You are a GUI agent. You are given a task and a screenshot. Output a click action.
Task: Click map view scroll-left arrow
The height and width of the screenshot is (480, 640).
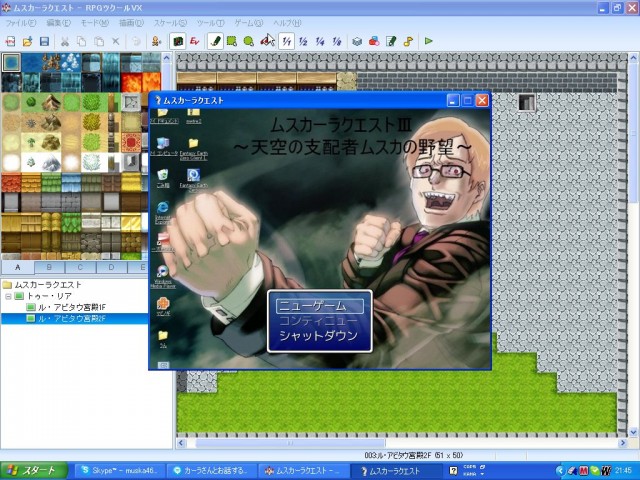pyautogui.click(x=181, y=443)
